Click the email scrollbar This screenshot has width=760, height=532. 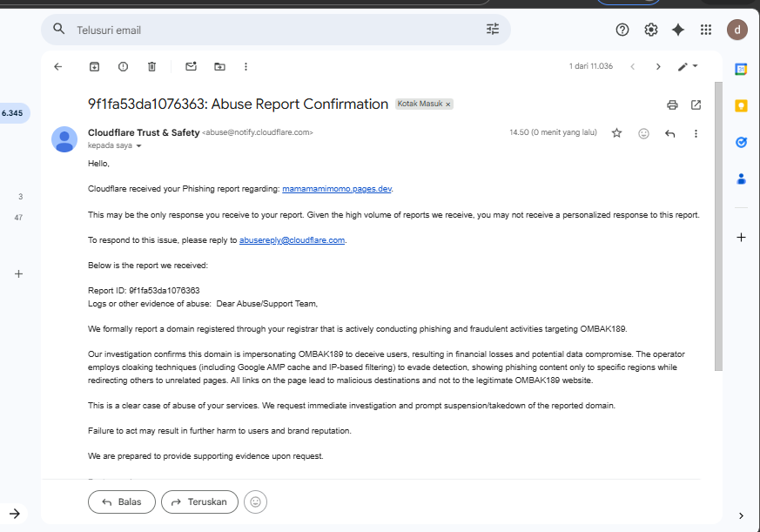[x=718, y=226]
